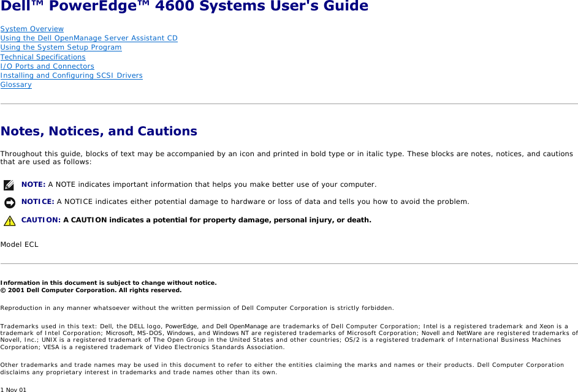Click the I/O Ports and Connectors link

coord(47,66)
